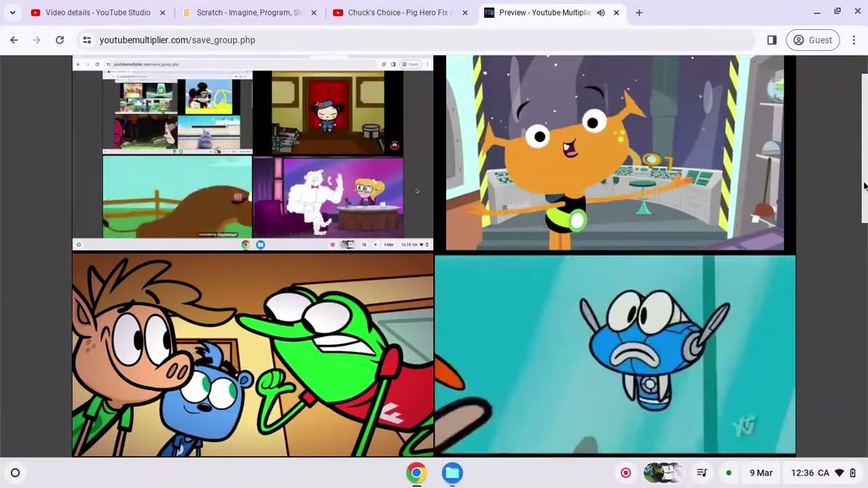Image resolution: width=868 pixels, height=488 pixels.
Task: Open the media controls music icon
Action: [703, 473]
